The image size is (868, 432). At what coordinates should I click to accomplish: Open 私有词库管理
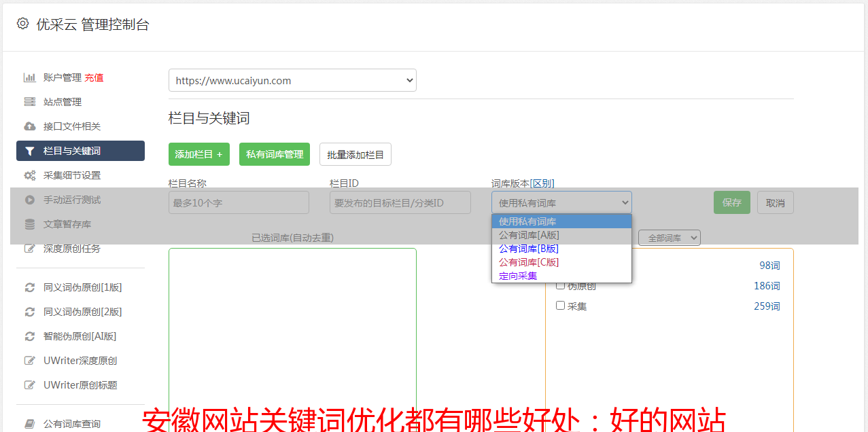[x=275, y=154]
